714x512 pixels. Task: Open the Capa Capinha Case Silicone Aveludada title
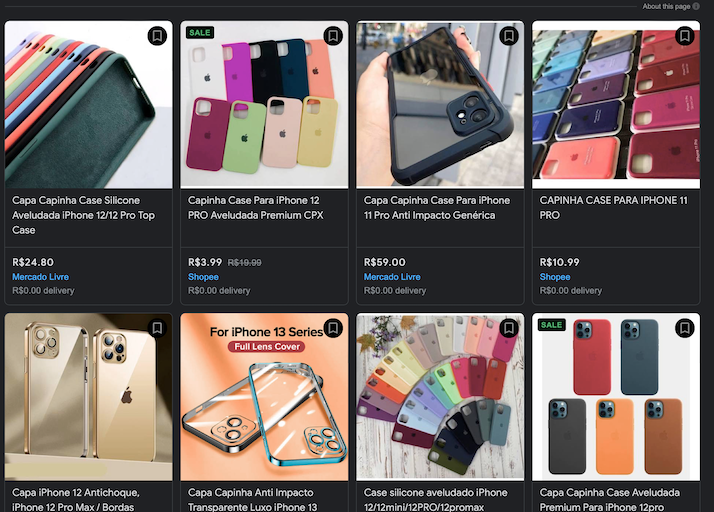pos(83,215)
